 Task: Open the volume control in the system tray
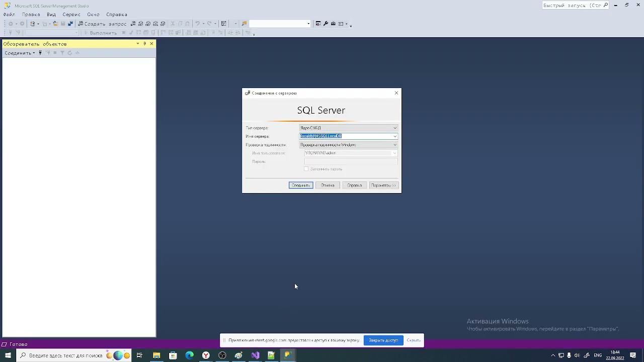(x=577, y=355)
